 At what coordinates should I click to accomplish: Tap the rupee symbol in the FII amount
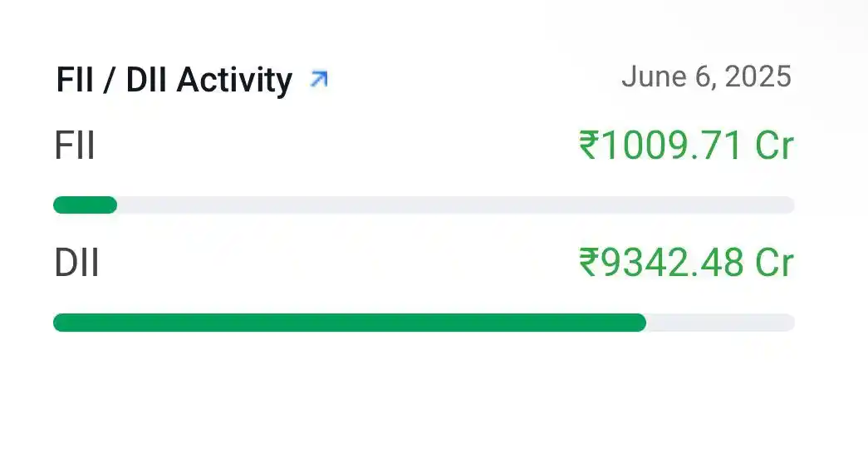pyautogui.click(x=588, y=147)
